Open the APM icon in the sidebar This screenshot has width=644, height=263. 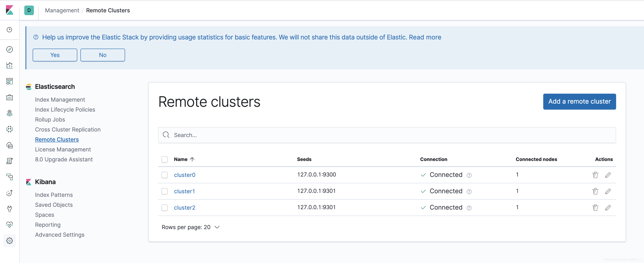click(x=10, y=177)
